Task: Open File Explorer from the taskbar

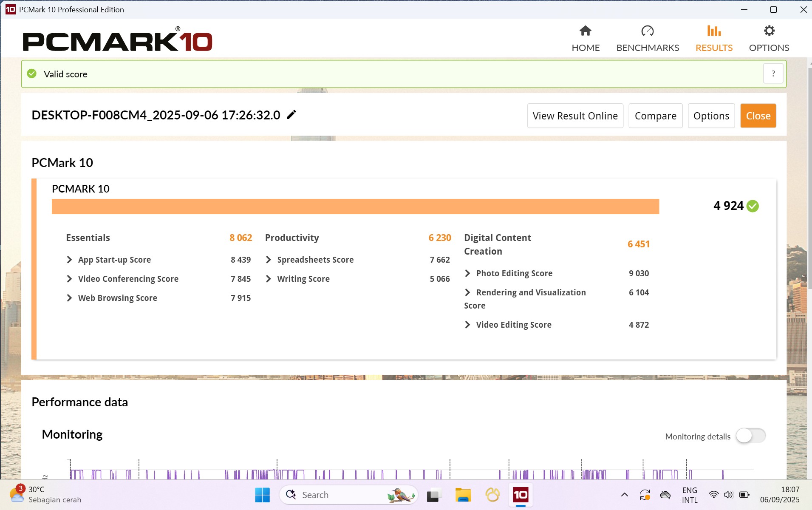Action: 463,495
